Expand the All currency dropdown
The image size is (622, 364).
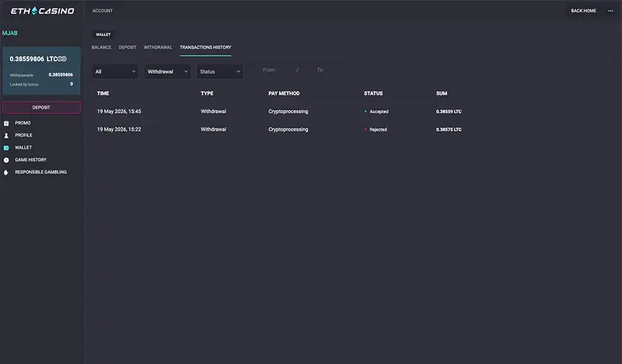(115, 72)
